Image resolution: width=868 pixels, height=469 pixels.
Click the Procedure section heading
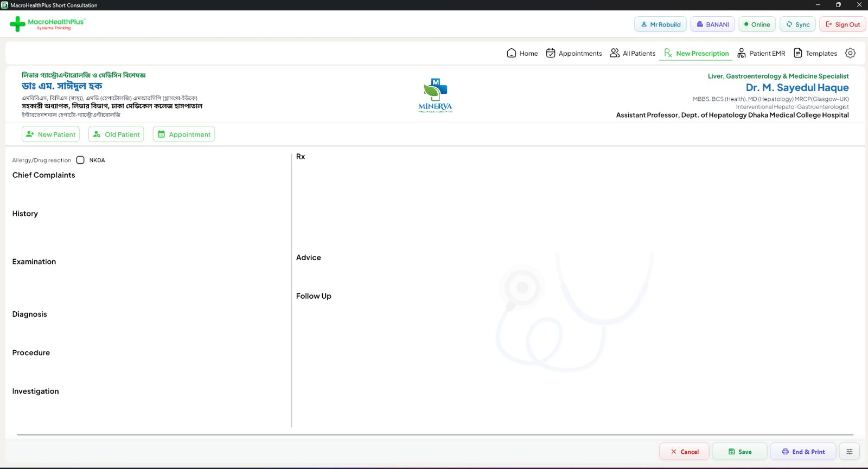[31, 353]
